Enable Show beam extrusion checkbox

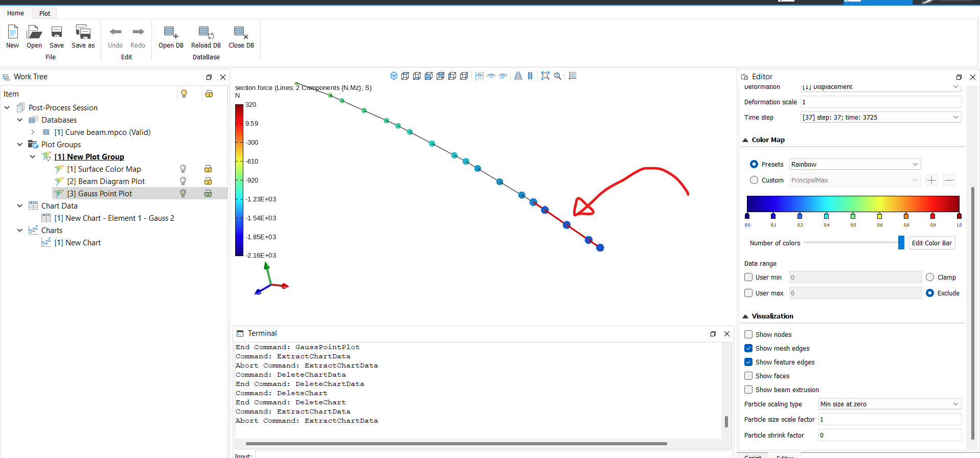coord(748,390)
